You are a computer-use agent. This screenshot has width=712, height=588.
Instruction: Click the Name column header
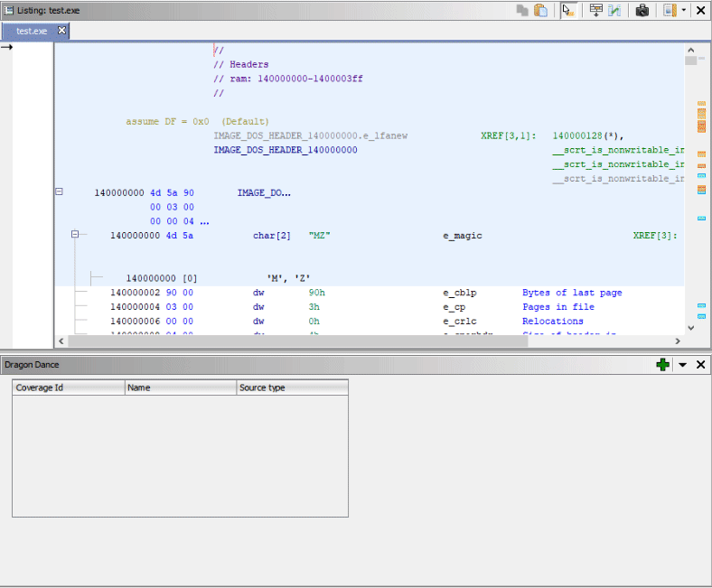(180, 387)
